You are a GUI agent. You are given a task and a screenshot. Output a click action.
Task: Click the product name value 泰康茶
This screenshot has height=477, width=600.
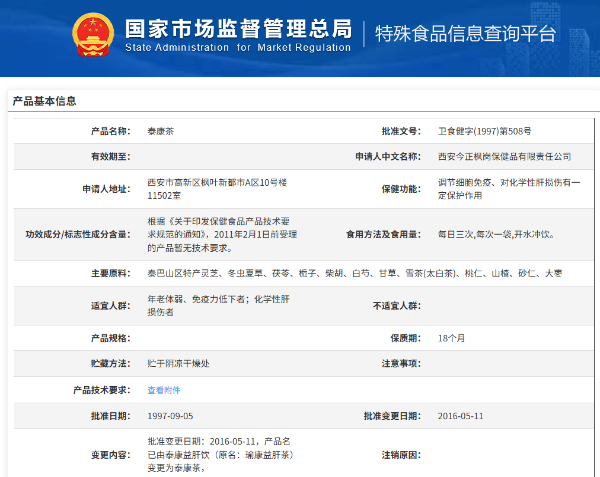click(x=161, y=131)
